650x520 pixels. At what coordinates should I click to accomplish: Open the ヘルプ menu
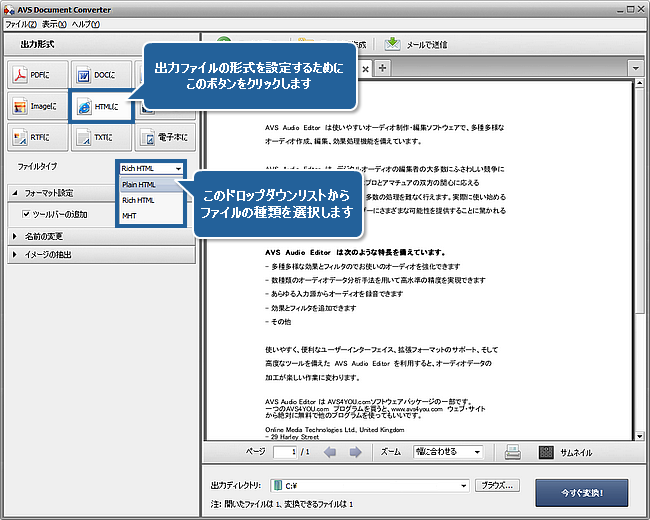point(85,24)
